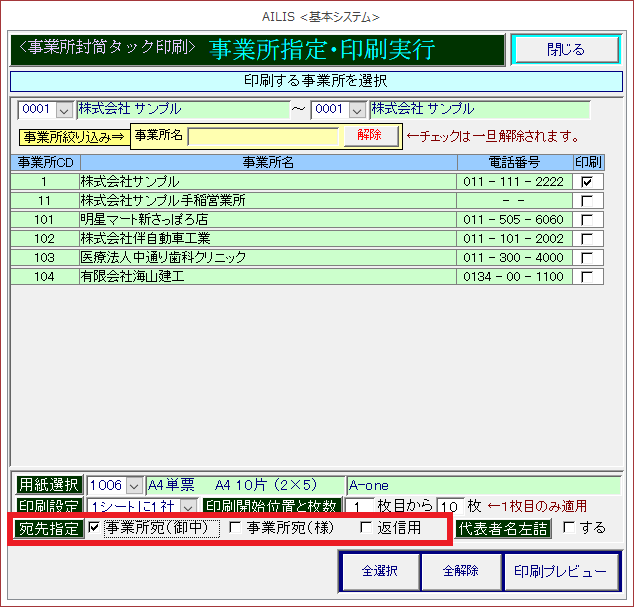The image size is (634, 607).
Task: Check the 返信用 option
Action: pos(366,528)
